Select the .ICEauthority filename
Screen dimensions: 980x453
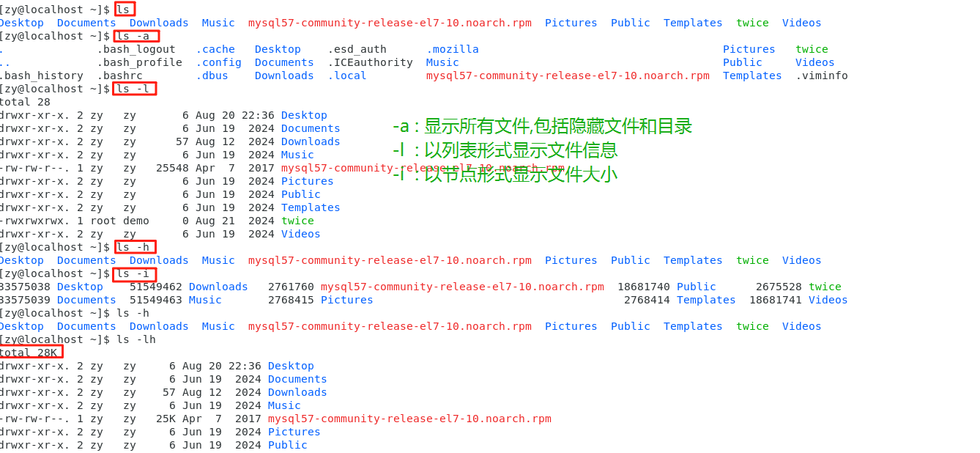click(x=370, y=62)
